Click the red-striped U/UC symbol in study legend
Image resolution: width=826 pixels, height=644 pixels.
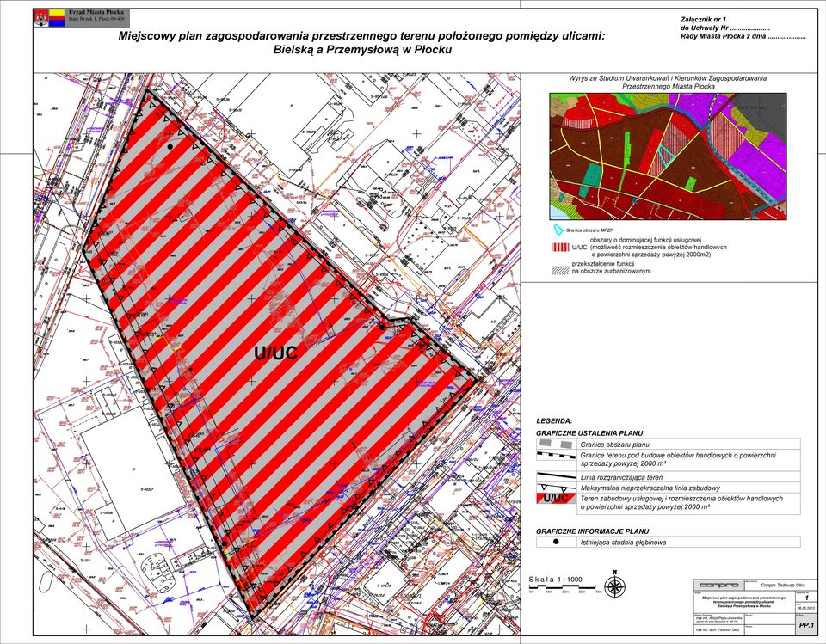click(559, 247)
